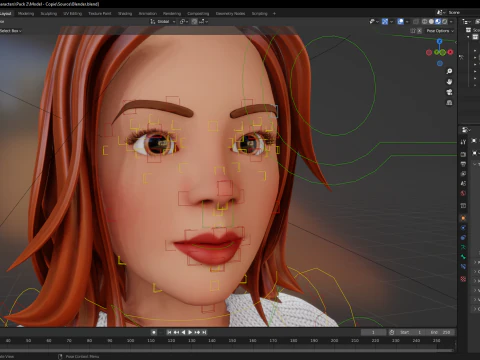Jump to the next keyframe
Image resolution: width=480 pixels, height=360 pixels.
pyautogui.click(x=197, y=332)
